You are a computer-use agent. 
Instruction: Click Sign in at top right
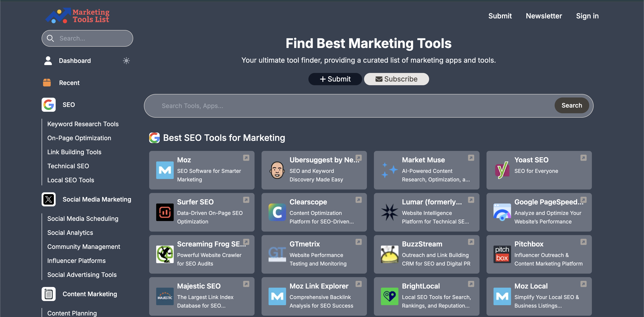point(587,16)
